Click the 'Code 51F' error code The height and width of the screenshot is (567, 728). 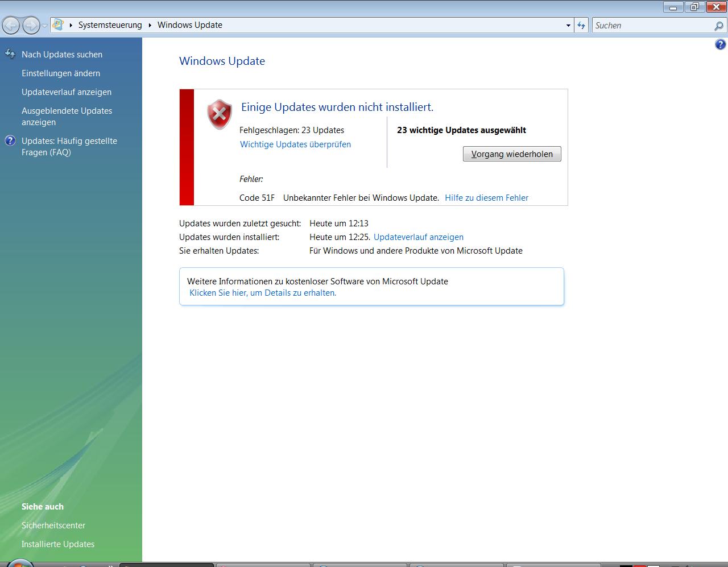(x=257, y=198)
